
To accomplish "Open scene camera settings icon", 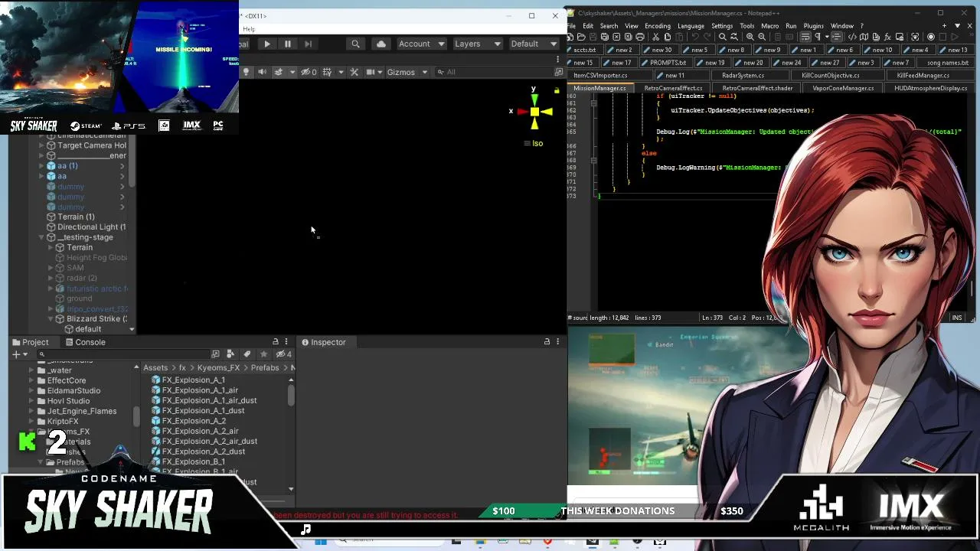I will click(x=371, y=72).
